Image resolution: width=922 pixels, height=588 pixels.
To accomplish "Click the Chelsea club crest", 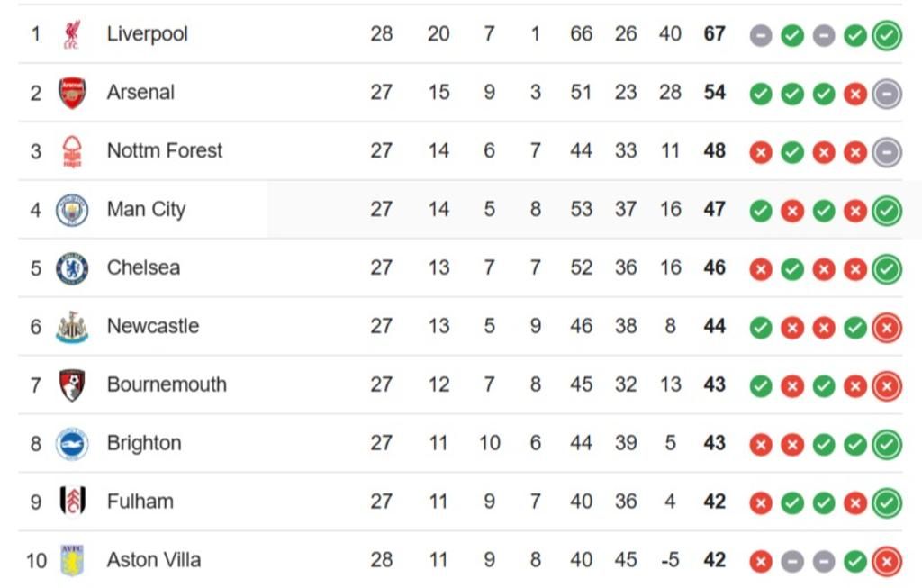I will point(72,268).
